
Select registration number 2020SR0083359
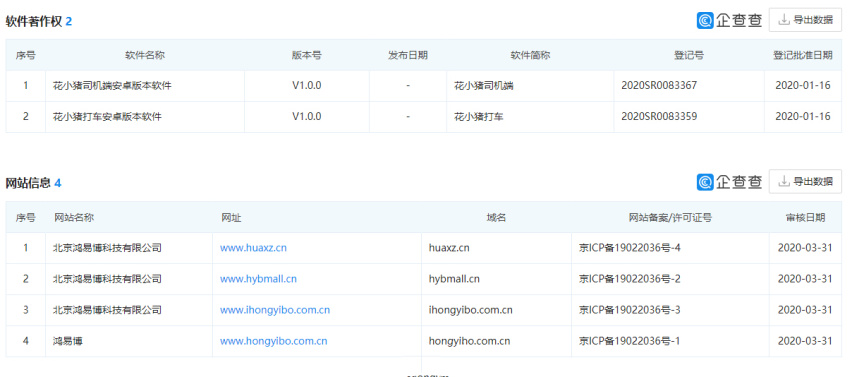(x=659, y=116)
